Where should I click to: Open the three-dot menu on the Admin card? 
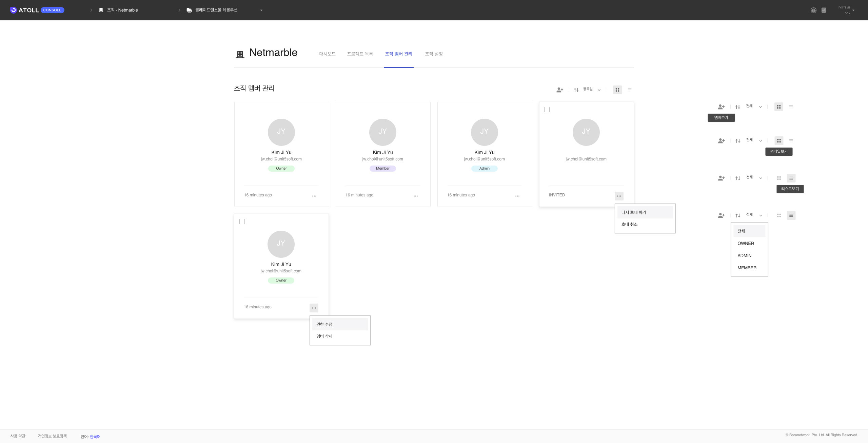517,196
